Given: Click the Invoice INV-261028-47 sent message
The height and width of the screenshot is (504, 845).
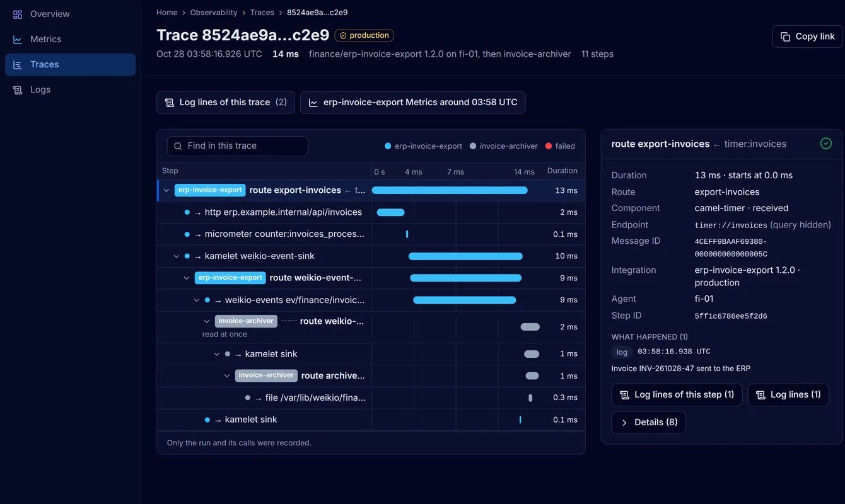Looking at the screenshot, I should tap(681, 369).
